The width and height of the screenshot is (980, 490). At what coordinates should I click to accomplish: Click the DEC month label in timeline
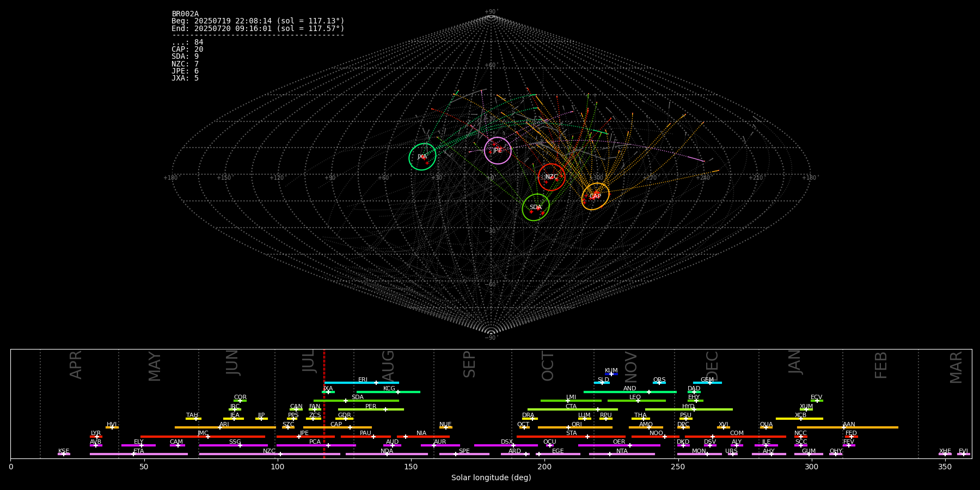tap(712, 365)
